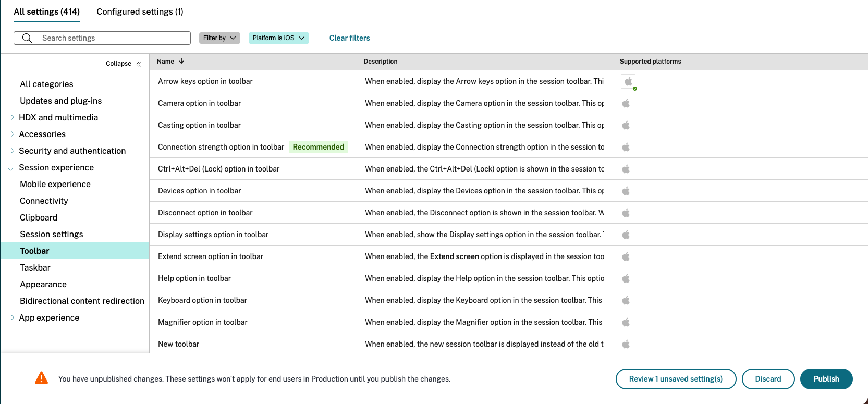
Task: Select All categories in sidebar
Action: pyautogui.click(x=46, y=84)
